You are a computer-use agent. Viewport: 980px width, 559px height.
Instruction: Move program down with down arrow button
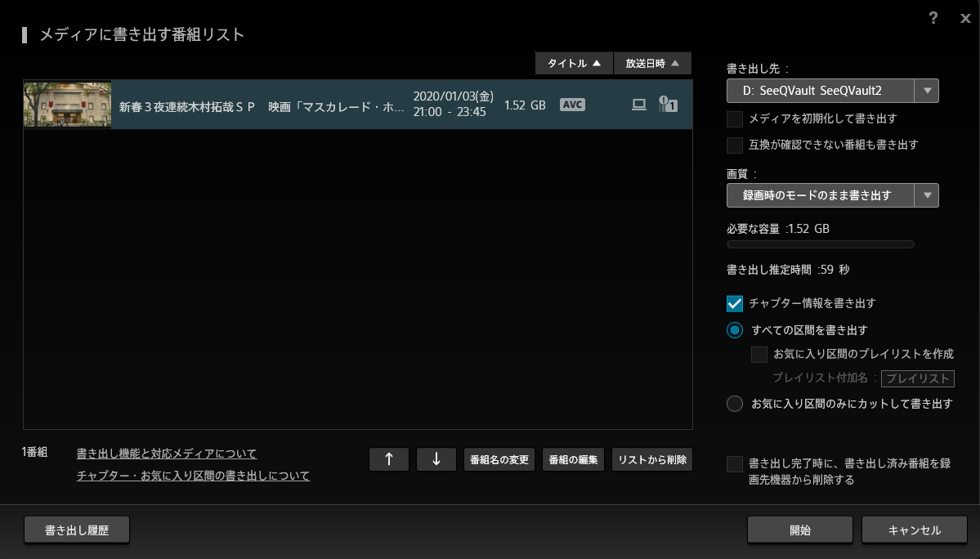pyautogui.click(x=436, y=459)
